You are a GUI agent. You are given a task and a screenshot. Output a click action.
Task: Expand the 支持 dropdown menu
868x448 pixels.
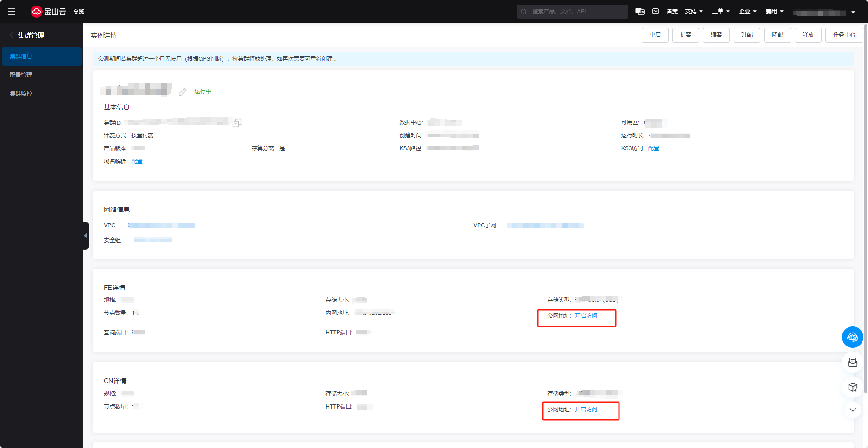694,12
